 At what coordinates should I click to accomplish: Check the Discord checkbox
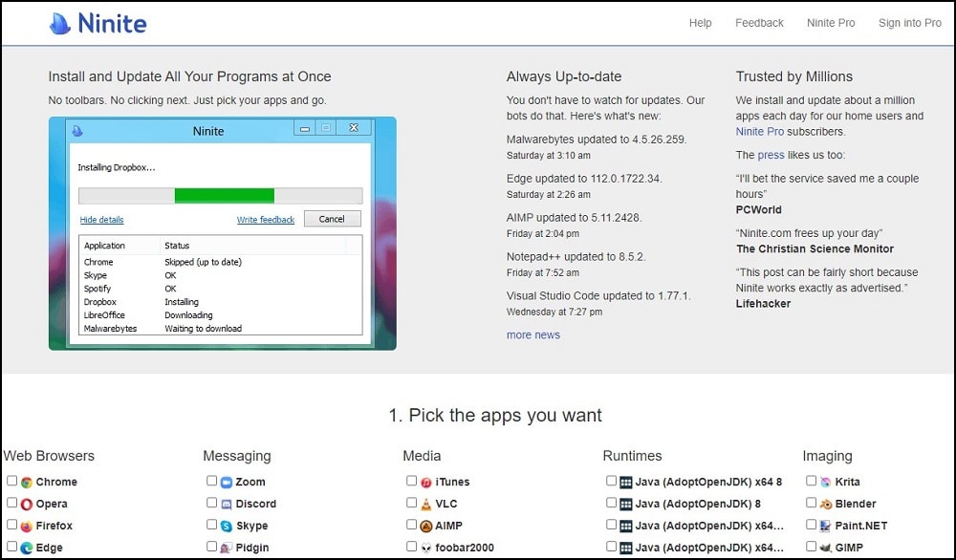(x=211, y=503)
